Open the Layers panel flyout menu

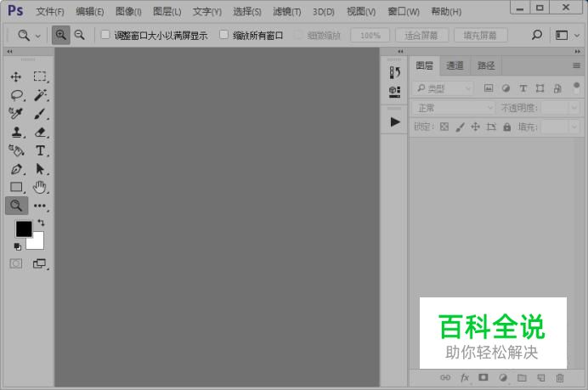click(576, 65)
